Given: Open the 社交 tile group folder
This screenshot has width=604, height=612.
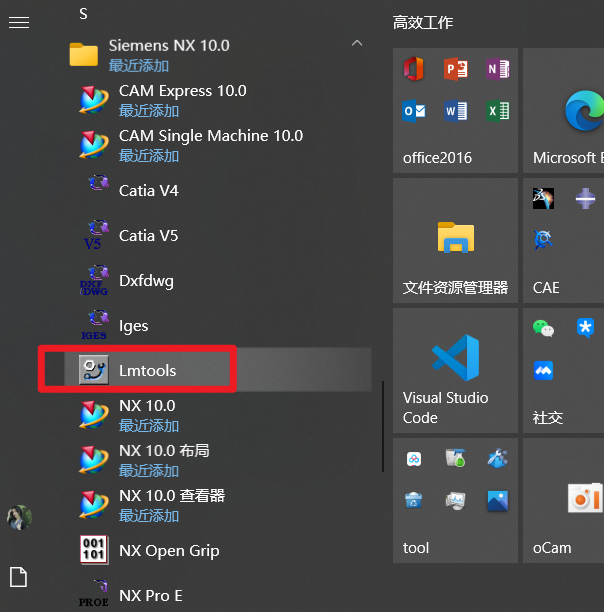Looking at the screenshot, I should [x=565, y=370].
